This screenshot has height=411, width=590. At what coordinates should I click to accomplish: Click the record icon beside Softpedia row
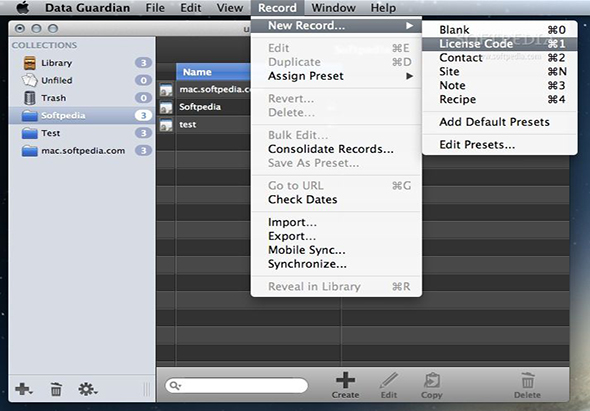click(166, 107)
